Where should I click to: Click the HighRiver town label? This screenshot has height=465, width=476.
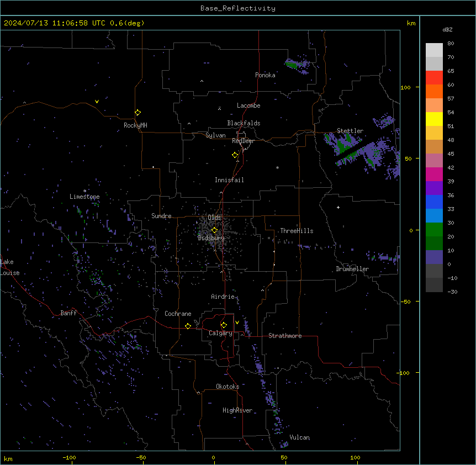point(237,410)
